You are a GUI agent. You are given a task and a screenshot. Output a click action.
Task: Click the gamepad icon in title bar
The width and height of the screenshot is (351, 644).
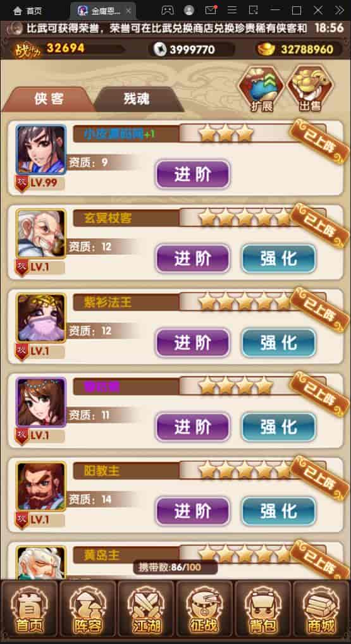coord(168,10)
